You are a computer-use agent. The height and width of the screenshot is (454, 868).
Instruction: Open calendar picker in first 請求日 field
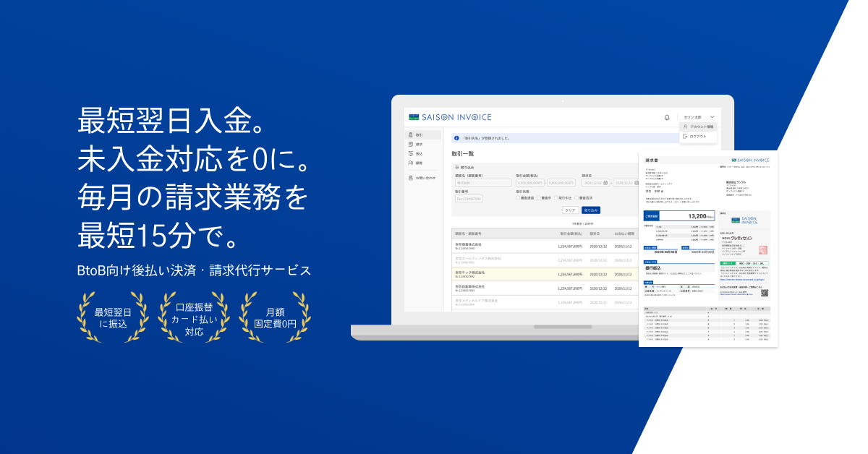(x=606, y=183)
